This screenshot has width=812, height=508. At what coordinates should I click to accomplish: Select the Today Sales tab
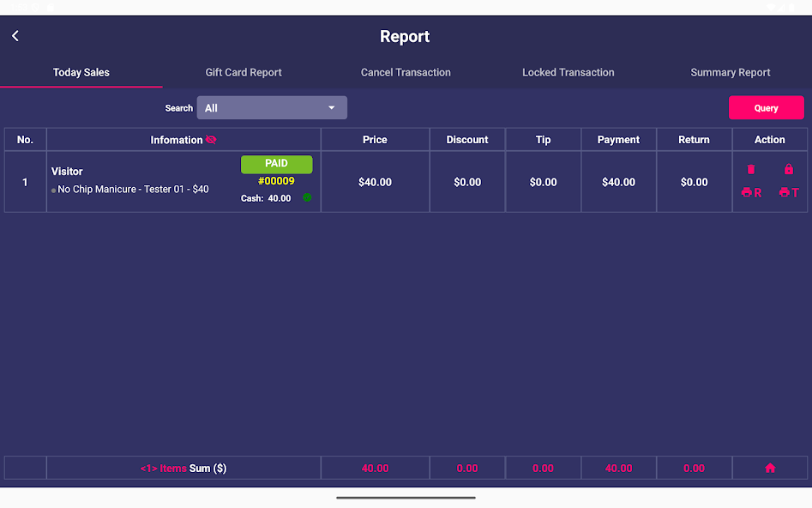(81, 73)
